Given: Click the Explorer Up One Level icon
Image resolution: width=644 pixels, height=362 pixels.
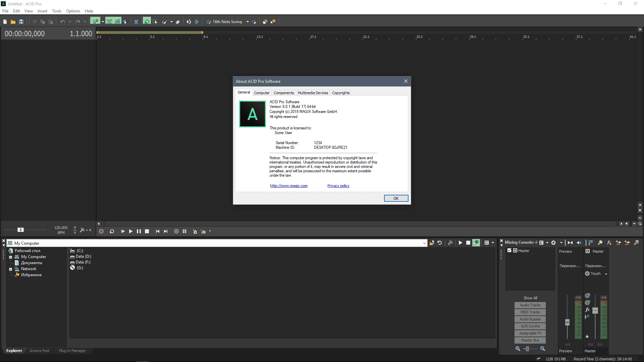Looking at the screenshot, I should [x=432, y=243].
